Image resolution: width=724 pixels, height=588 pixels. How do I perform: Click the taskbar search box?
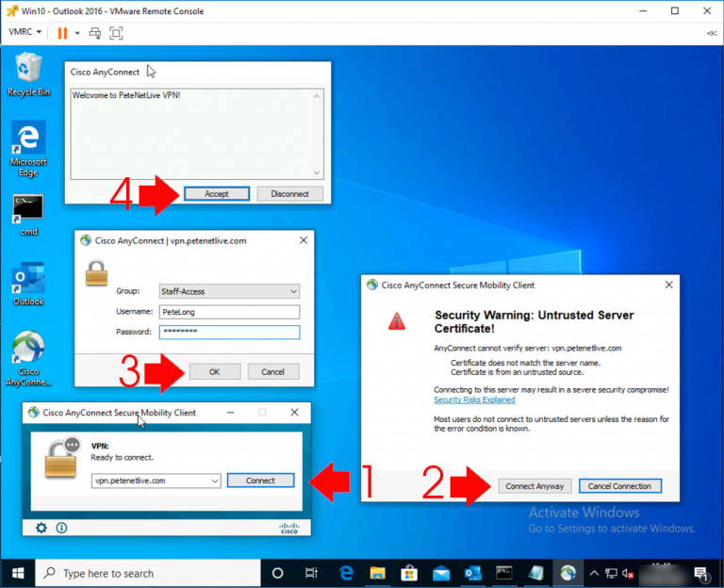[148, 573]
